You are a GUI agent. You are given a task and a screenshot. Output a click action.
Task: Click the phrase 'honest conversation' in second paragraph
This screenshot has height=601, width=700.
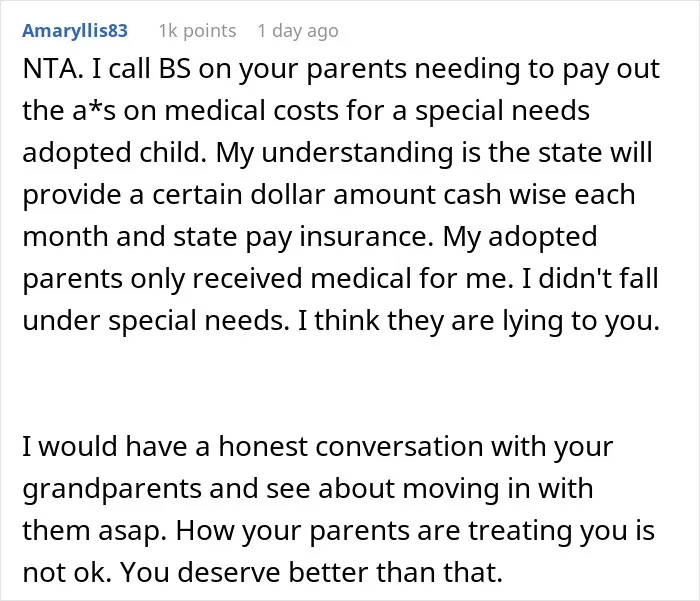point(351,447)
